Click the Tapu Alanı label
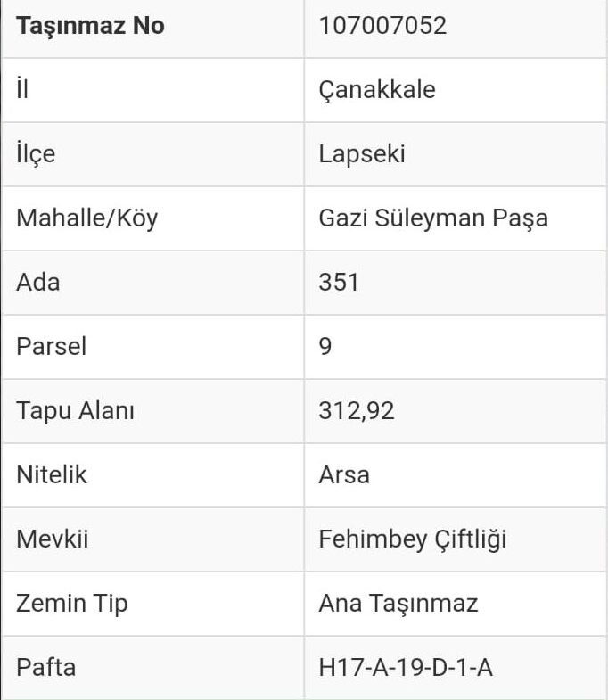The height and width of the screenshot is (700, 608). (x=75, y=411)
